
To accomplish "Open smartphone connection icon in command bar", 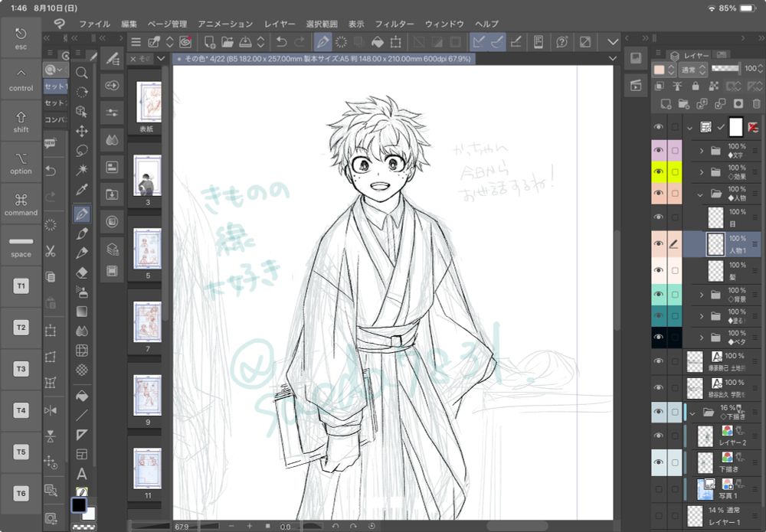I will [x=538, y=42].
